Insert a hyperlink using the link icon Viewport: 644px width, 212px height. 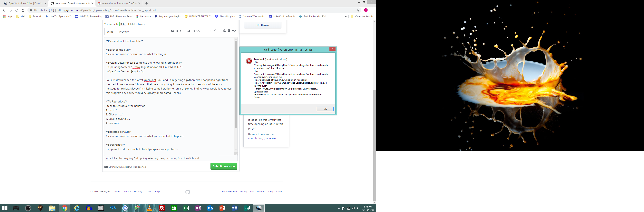pos(198,31)
